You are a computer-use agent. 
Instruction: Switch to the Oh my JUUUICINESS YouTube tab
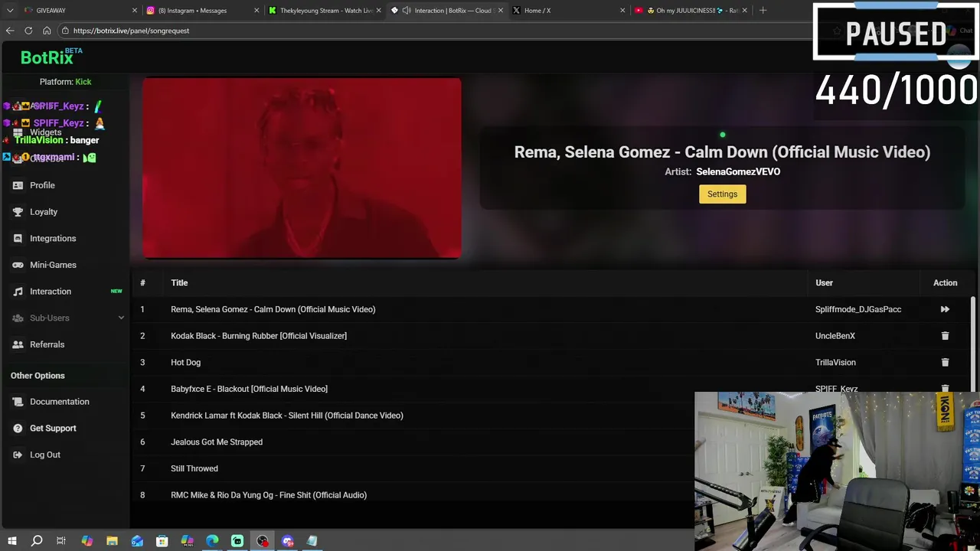tap(689, 11)
